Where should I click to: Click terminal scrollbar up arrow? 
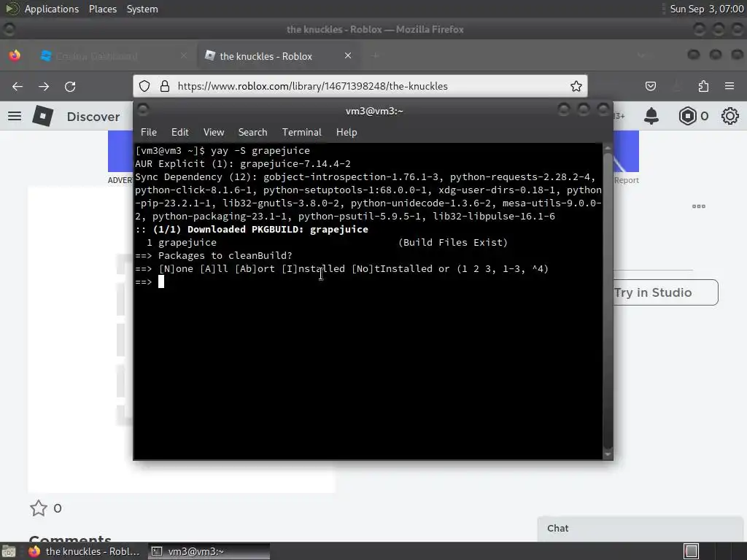pyautogui.click(x=608, y=148)
